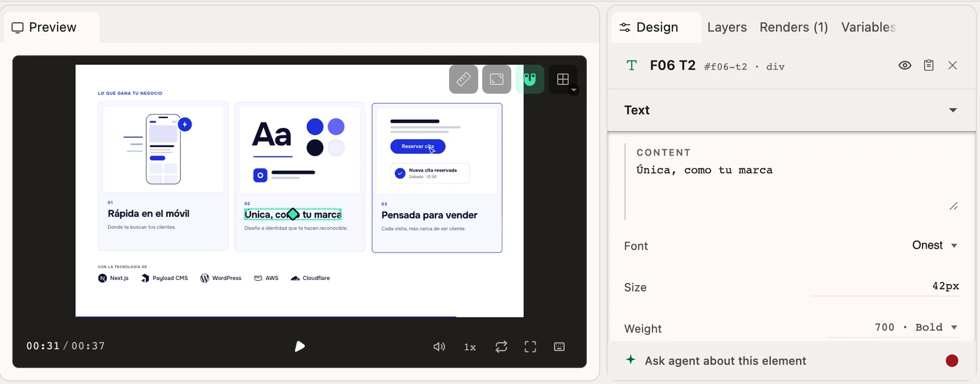The image size is (980, 384).
Task: Click the bright blue color circle
Action: (x=315, y=127)
